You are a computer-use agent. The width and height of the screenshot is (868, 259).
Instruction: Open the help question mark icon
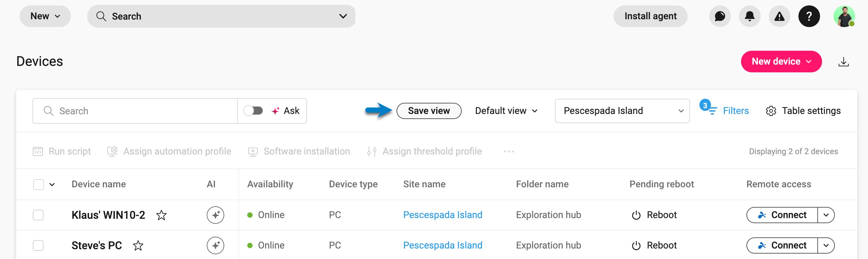(x=809, y=16)
